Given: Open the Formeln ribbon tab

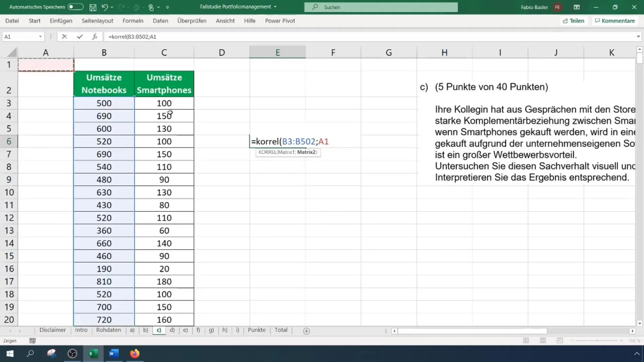Looking at the screenshot, I should [133, 21].
